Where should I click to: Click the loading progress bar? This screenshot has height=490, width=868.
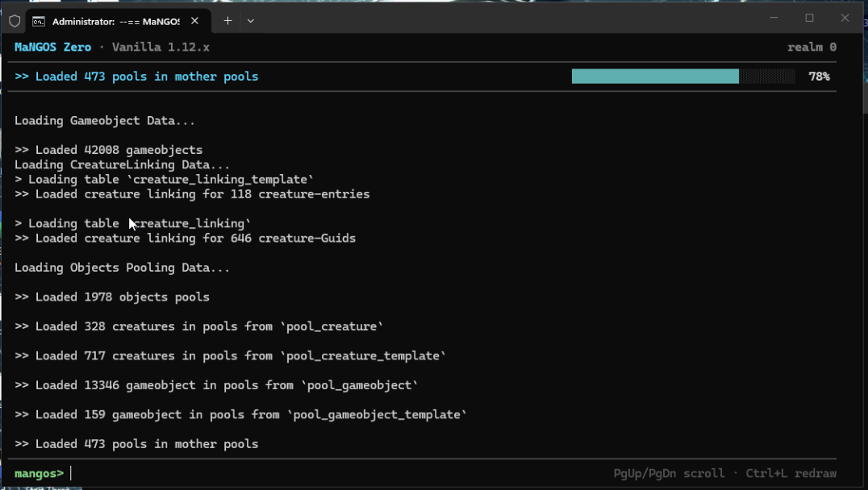click(x=683, y=77)
